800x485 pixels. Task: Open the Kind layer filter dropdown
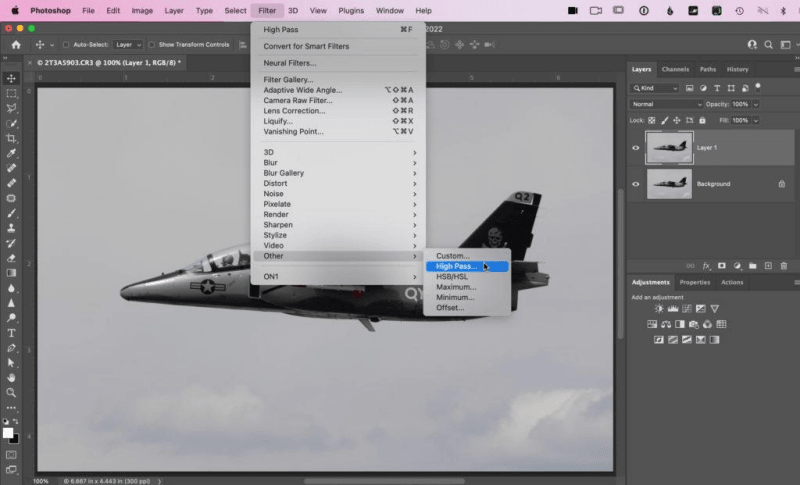point(663,89)
